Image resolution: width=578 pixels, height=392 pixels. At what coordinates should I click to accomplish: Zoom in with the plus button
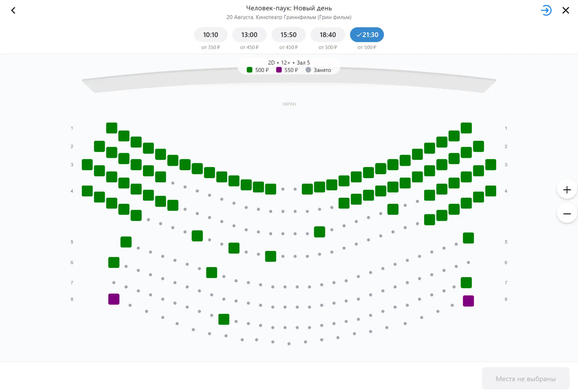click(567, 190)
